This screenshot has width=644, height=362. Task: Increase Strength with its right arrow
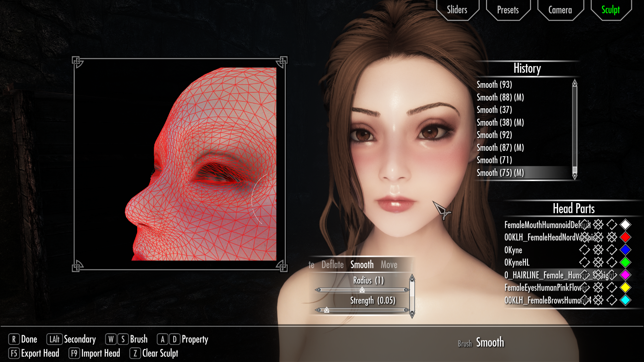point(406,310)
